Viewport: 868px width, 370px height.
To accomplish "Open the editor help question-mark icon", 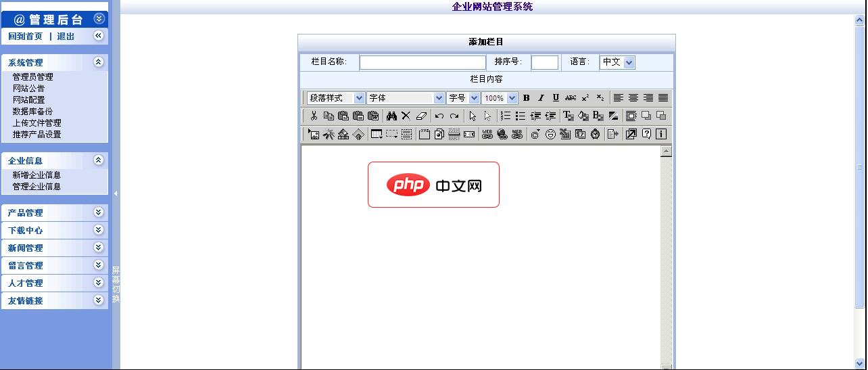I will 646,134.
